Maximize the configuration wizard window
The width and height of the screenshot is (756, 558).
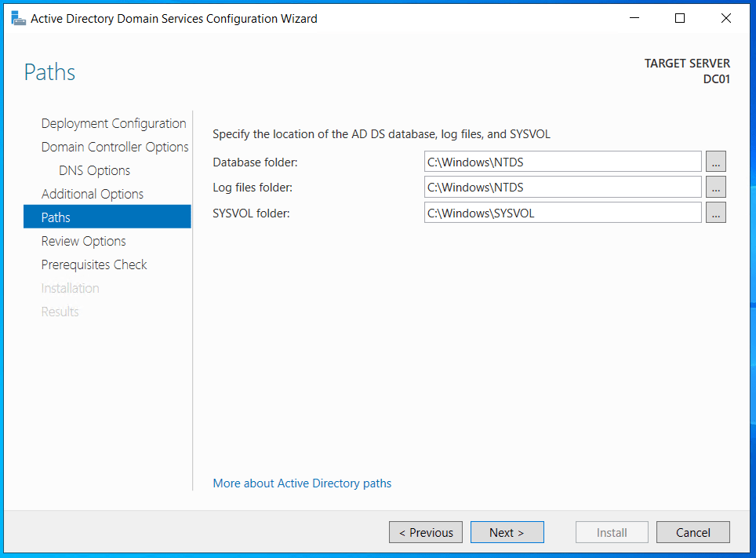[680, 18]
